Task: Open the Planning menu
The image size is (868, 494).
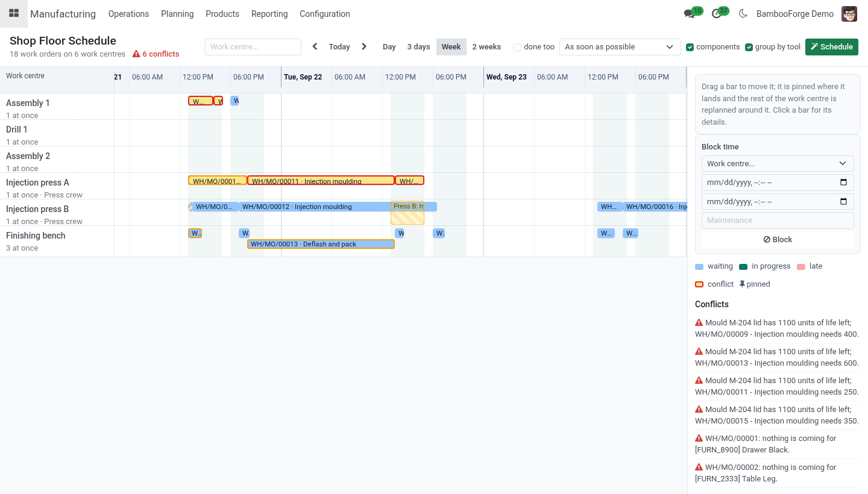Action: [x=177, y=14]
